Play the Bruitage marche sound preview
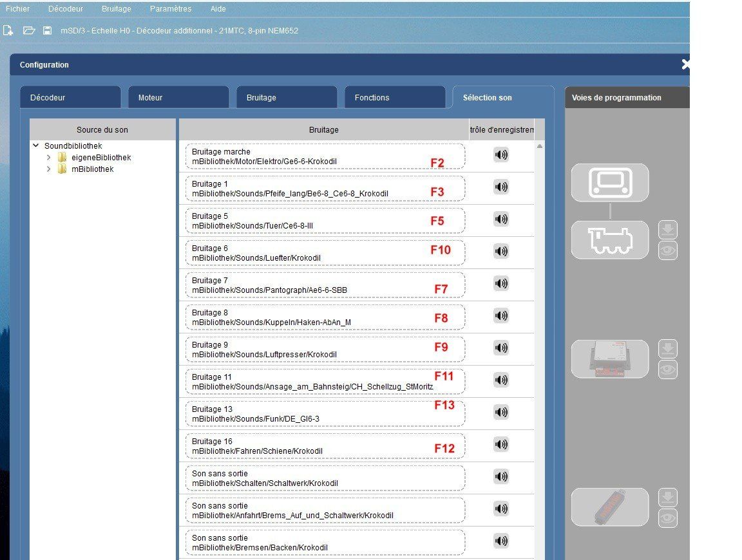Screen dimensions: 742x560 click(501, 154)
